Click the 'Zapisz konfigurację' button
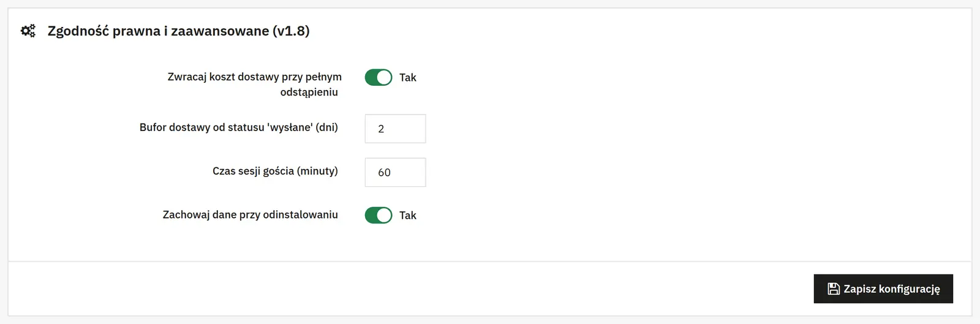980x324 pixels. pyautogui.click(x=883, y=289)
